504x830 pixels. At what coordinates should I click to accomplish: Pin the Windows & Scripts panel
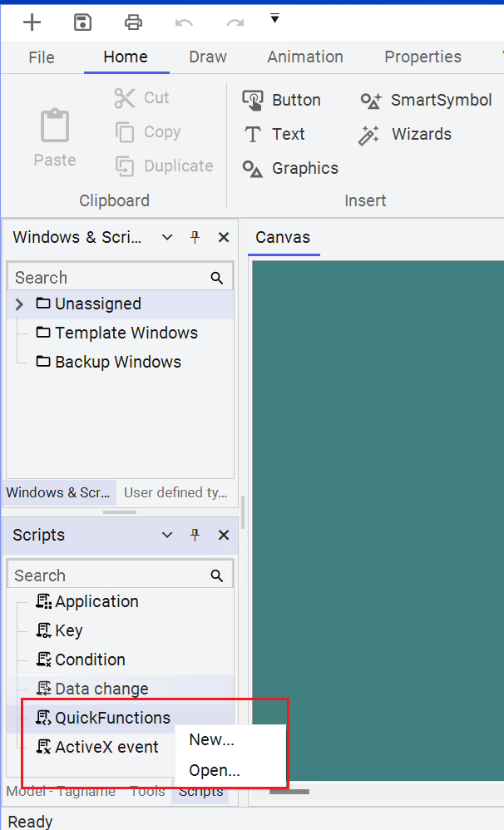point(195,237)
